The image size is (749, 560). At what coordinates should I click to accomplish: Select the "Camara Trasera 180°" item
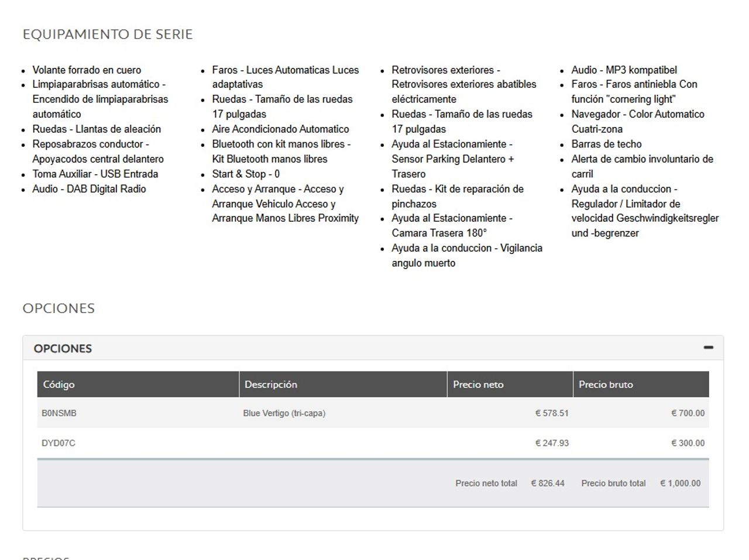[452, 225]
